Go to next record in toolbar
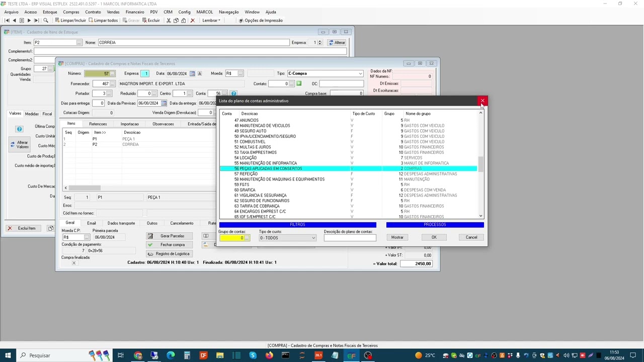644x362 pixels. 29,21
